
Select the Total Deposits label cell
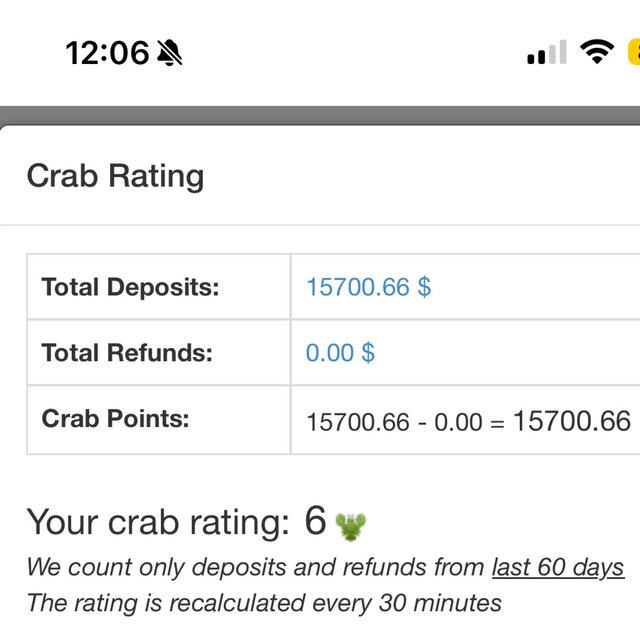[130, 287]
